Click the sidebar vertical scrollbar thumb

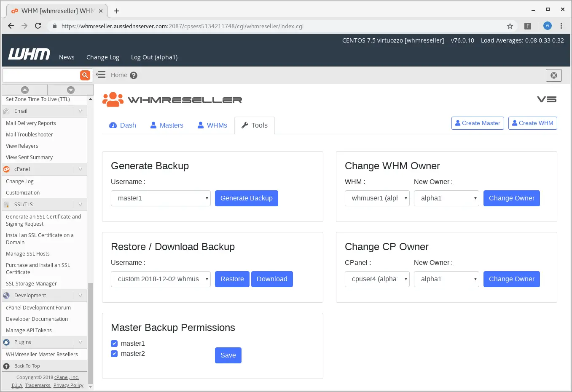tap(90, 333)
